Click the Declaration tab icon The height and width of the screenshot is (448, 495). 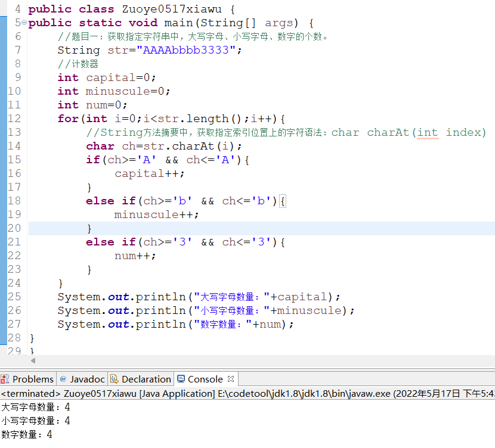coord(114,379)
